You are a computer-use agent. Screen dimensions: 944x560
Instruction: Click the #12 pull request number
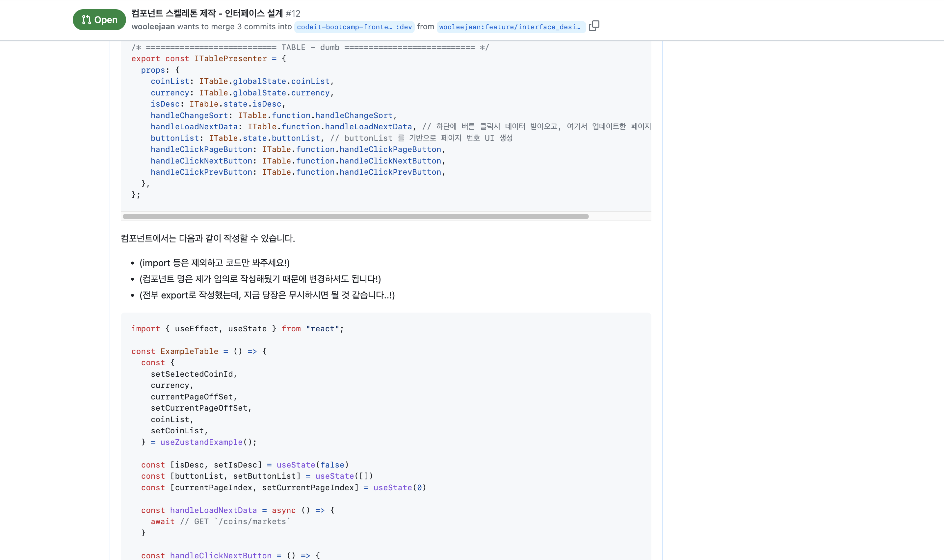pos(293,14)
